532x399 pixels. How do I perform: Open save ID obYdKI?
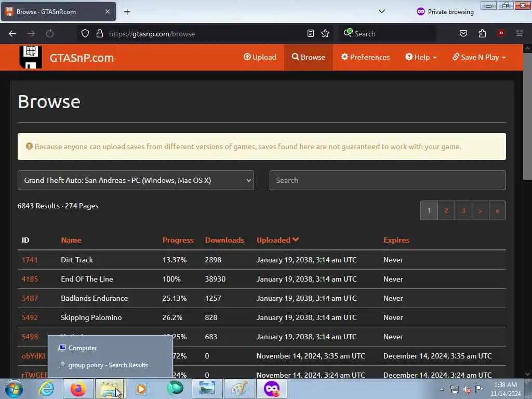point(33,356)
